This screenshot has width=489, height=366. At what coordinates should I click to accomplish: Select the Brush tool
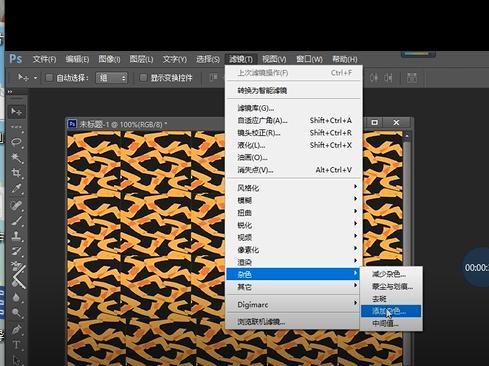point(16,221)
